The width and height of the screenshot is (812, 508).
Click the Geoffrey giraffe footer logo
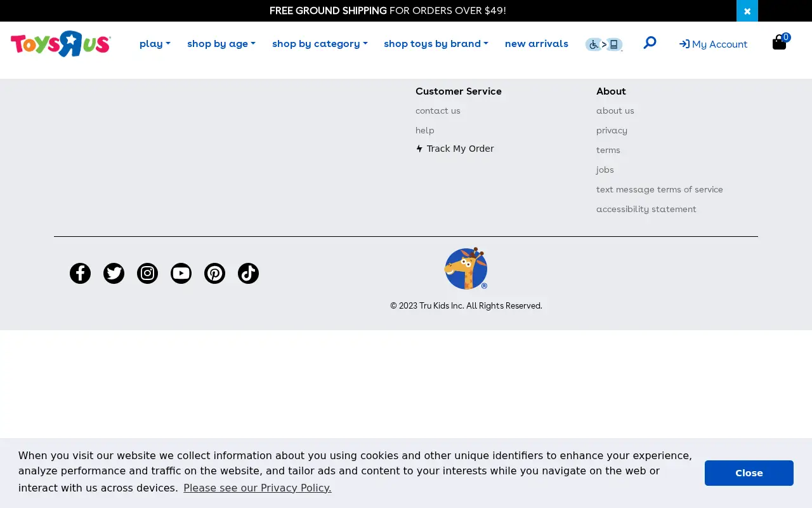(466, 268)
